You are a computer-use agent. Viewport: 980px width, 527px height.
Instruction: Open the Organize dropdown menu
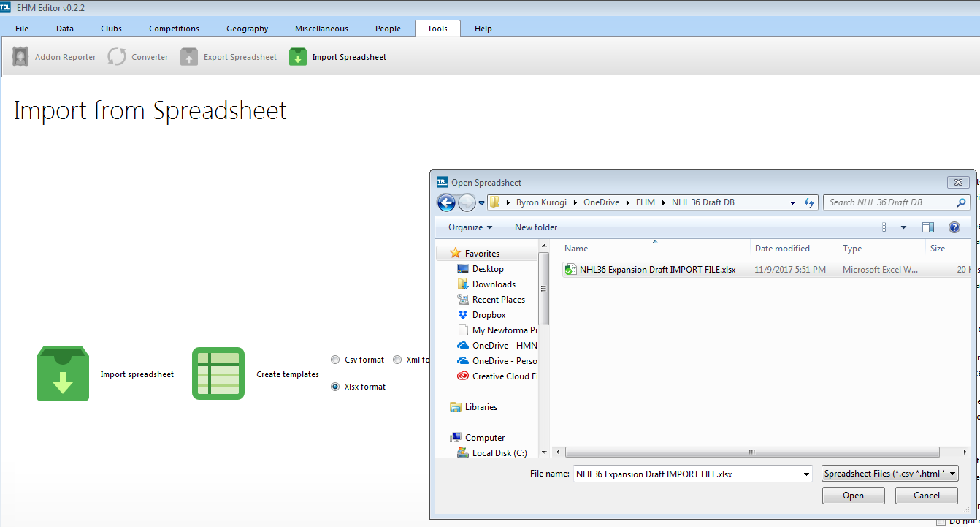[x=470, y=227]
